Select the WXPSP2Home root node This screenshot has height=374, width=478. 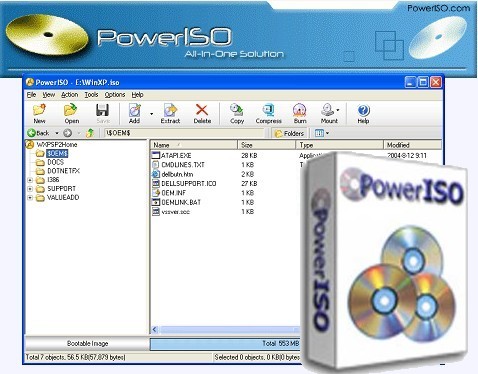pyautogui.click(x=57, y=145)
